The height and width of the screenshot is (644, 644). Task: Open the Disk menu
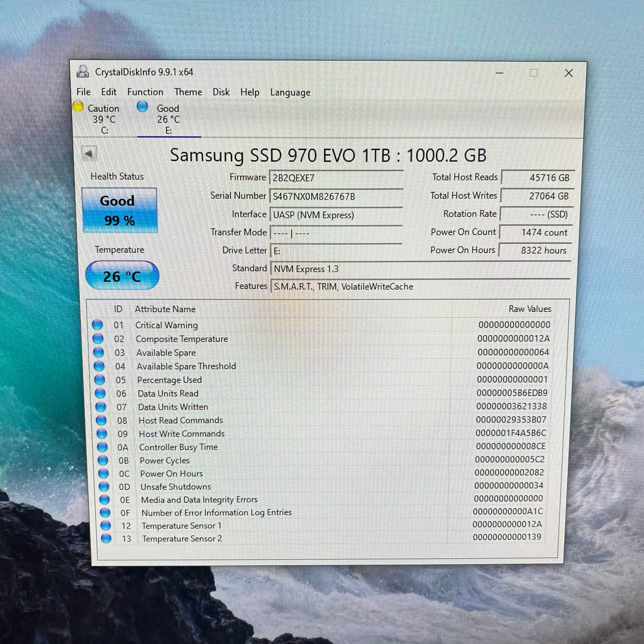[221, 92]
